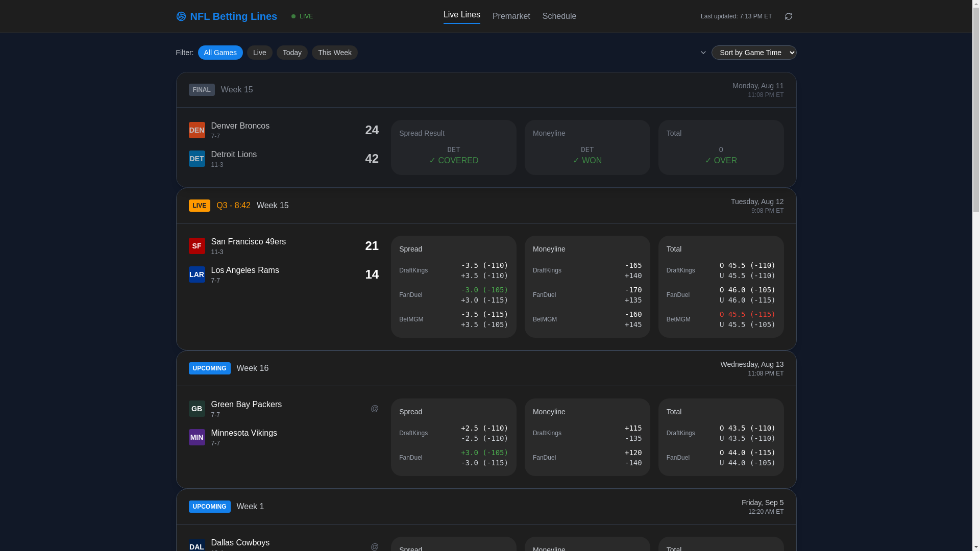Click the refresh icon next to last updated
The width and height of the screenshot is (980, 551).
[x=788, y=16]
